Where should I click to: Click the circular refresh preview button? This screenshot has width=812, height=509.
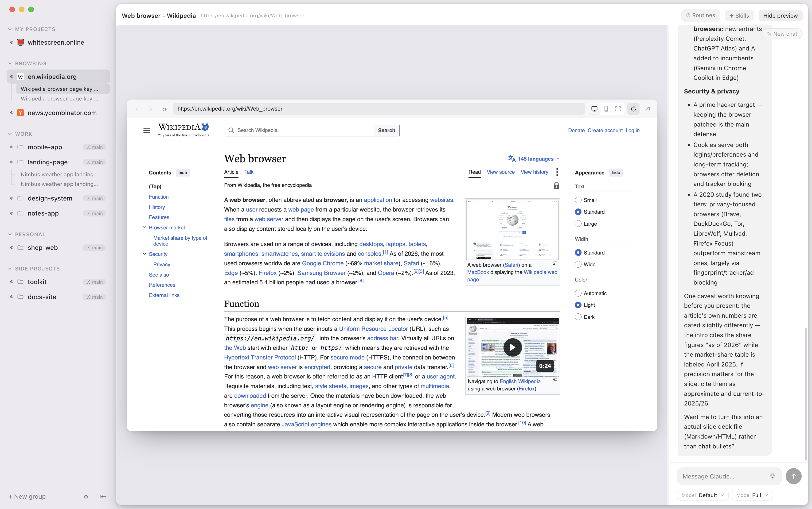[633, 109]
